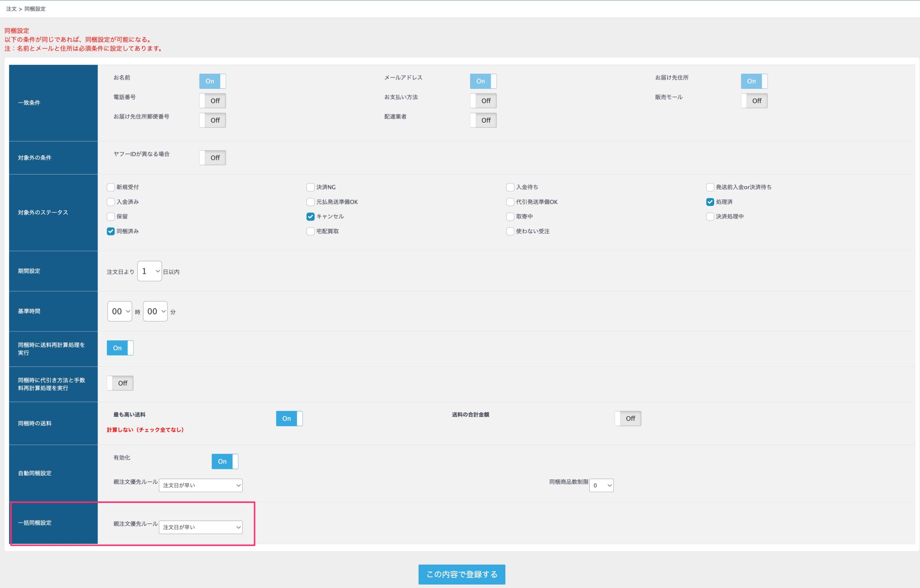The width and height of the screenshot is (920, 588).
Task: Check the 宅配買取 status checkbox
Action: 310,231
